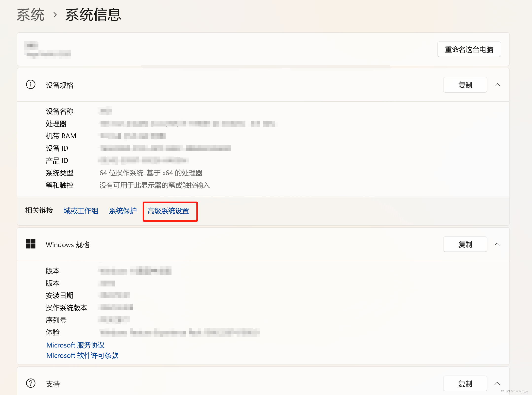Click the 安装日期 label

click(x=60, y=296)
